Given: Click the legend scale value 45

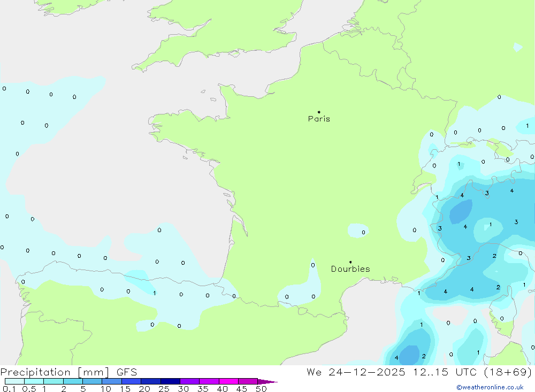Looking at the screenshot, I should (242, 389).
